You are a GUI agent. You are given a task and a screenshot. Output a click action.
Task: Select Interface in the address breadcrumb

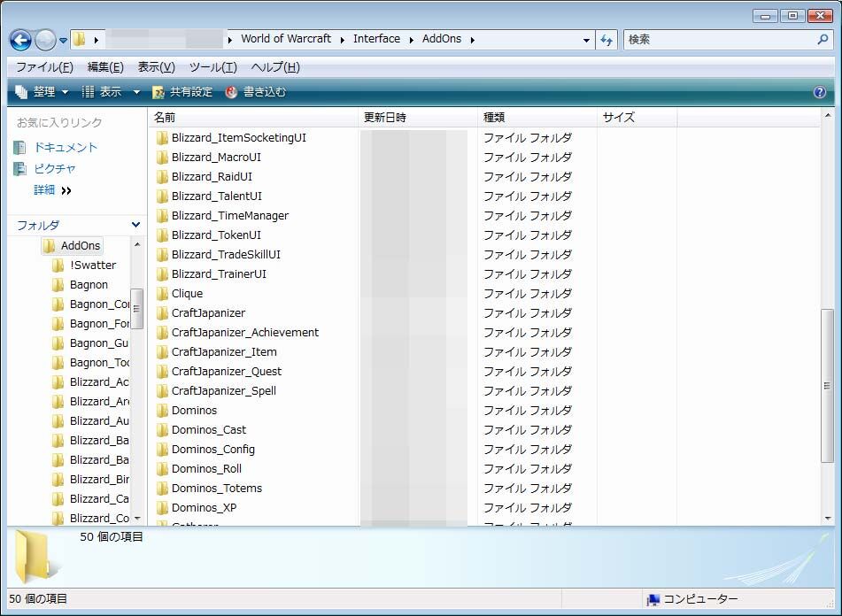click(x=376, y=39)
